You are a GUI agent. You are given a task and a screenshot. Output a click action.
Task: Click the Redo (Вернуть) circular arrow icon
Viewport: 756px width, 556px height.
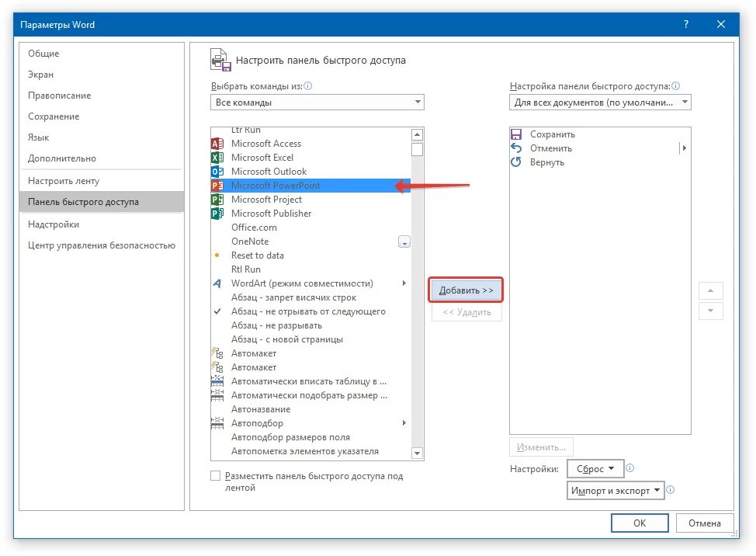(516, 162)
